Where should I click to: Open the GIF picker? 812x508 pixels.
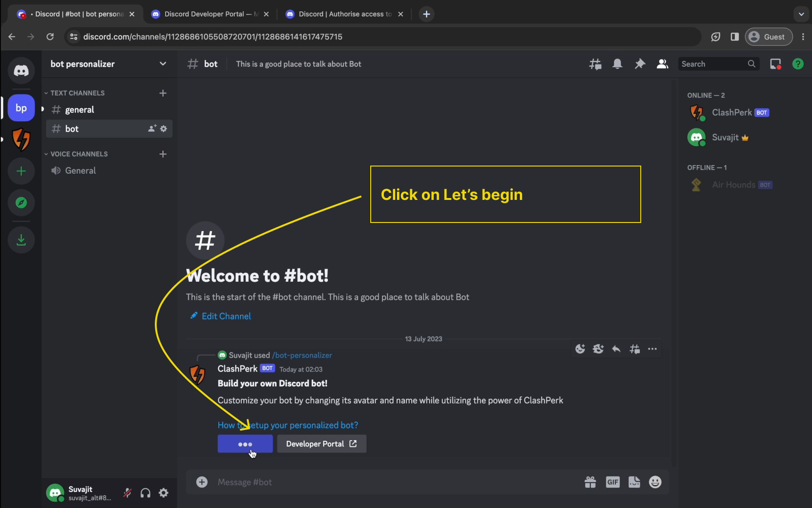613,482
